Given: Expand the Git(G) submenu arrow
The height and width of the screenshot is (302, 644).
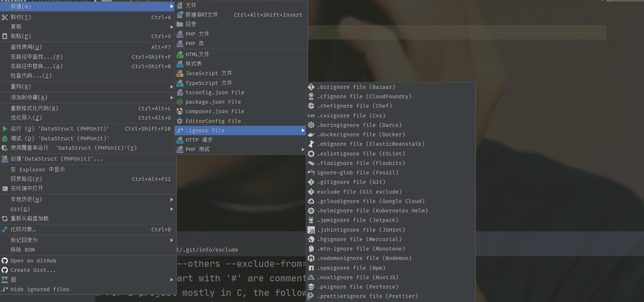Looking at the screenshot, I should (172, 209).
